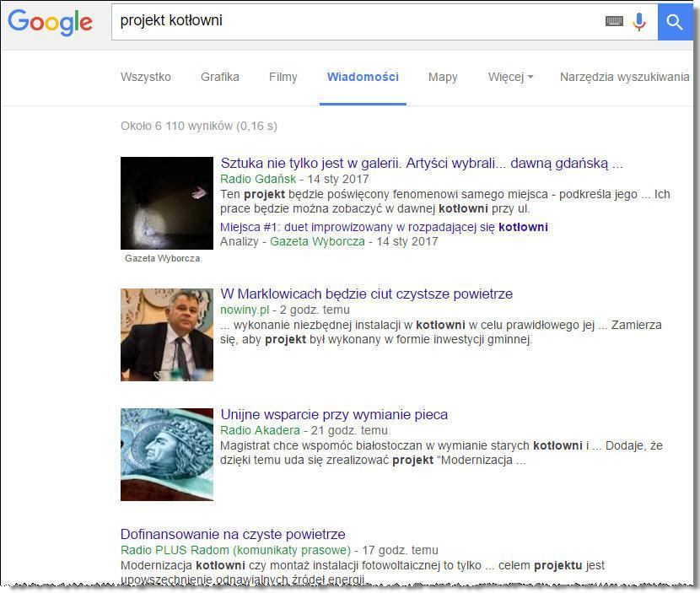The height and width of the screenshot is (593, 700).
Task: Click the blue search magnifier button
Action: point(675,21)
